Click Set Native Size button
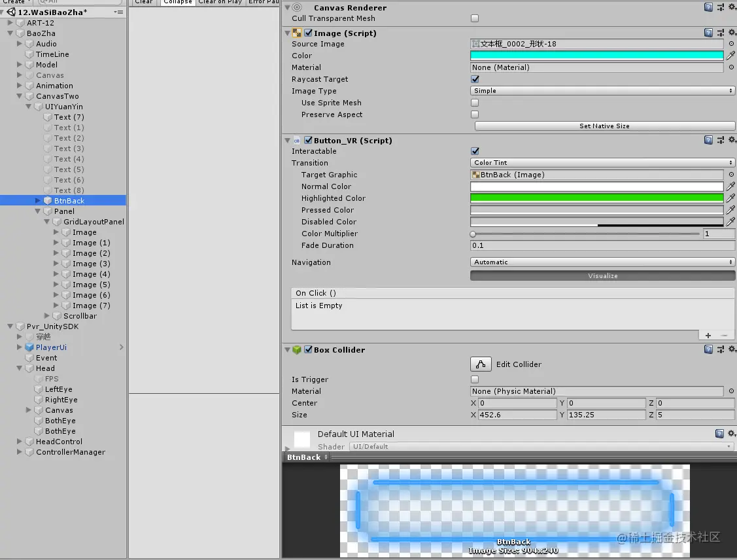737x560 pixels. 604,126
